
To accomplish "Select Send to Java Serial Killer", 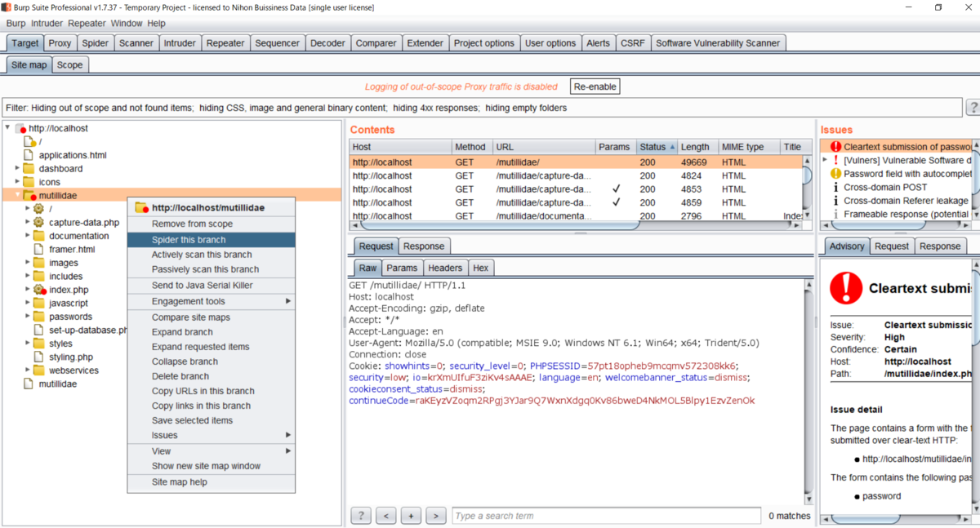I will (x=211, y=285).
